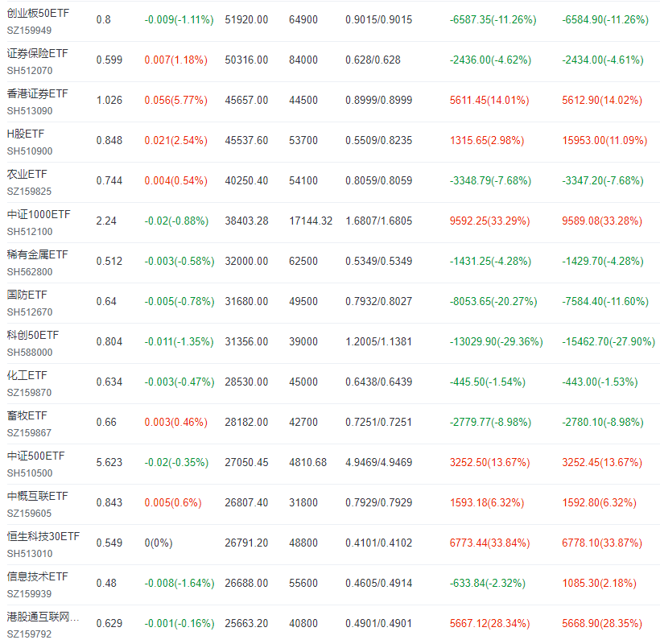Click the price change -0.009(-1.11%)
The image size is (660, 644).
tap(179, 20)
